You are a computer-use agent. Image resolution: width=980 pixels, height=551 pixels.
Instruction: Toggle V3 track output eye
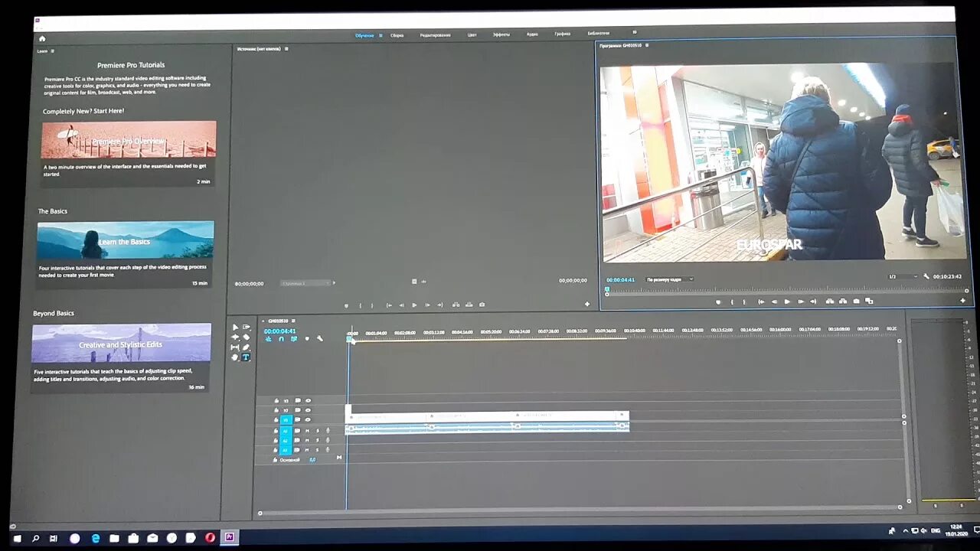pos(308,400)
